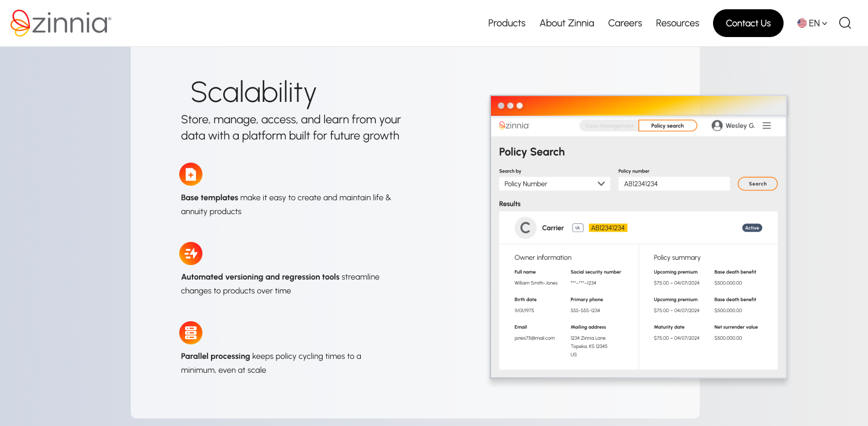Click the US flag icon
868x426 pixels.
pos(802,23)
